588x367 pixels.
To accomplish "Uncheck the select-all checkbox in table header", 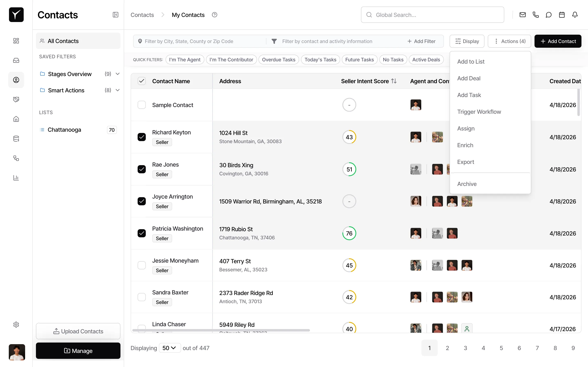I will point(142,81).
